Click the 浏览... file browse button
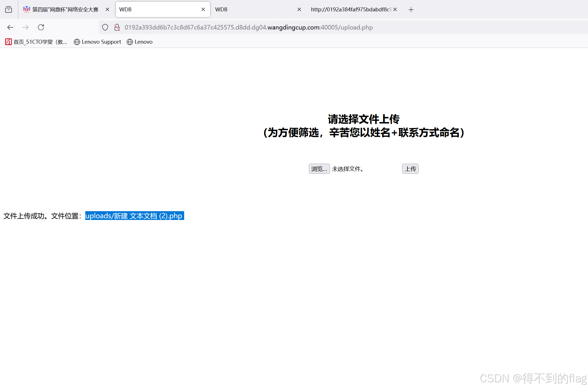 point(319,169)
